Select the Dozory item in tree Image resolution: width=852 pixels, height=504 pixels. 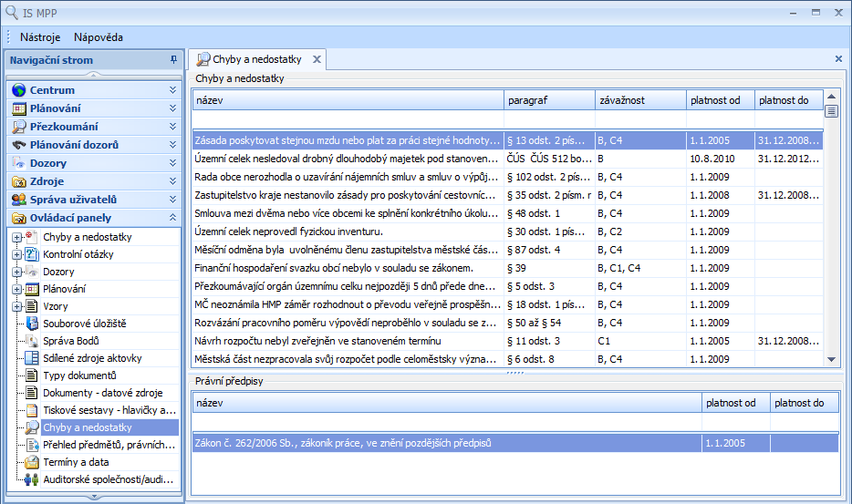58,273
